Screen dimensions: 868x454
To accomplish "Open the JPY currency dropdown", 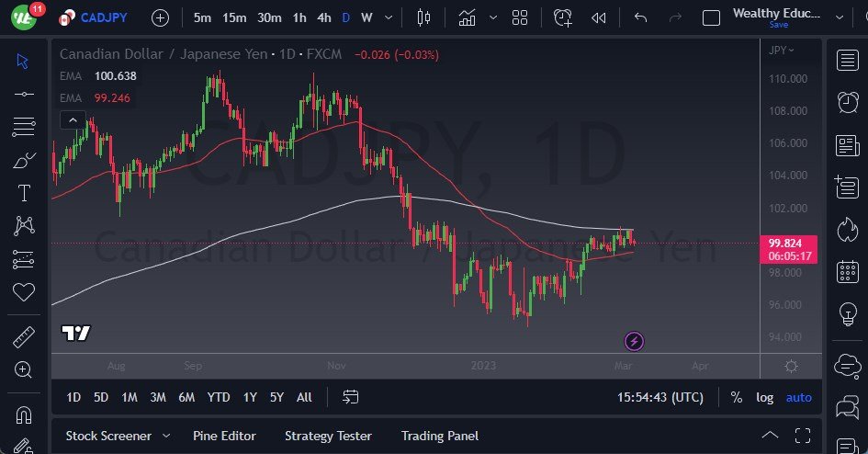I will (782, 50).
